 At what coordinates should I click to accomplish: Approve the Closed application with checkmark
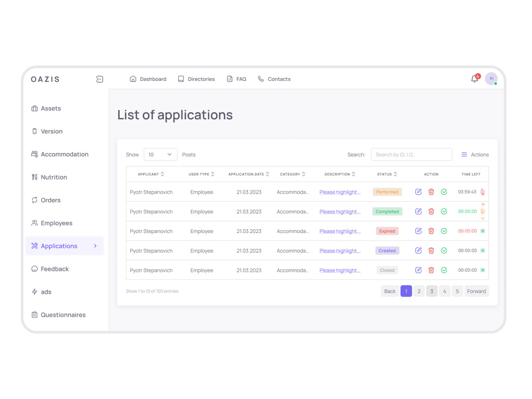[x=444, y=270]
